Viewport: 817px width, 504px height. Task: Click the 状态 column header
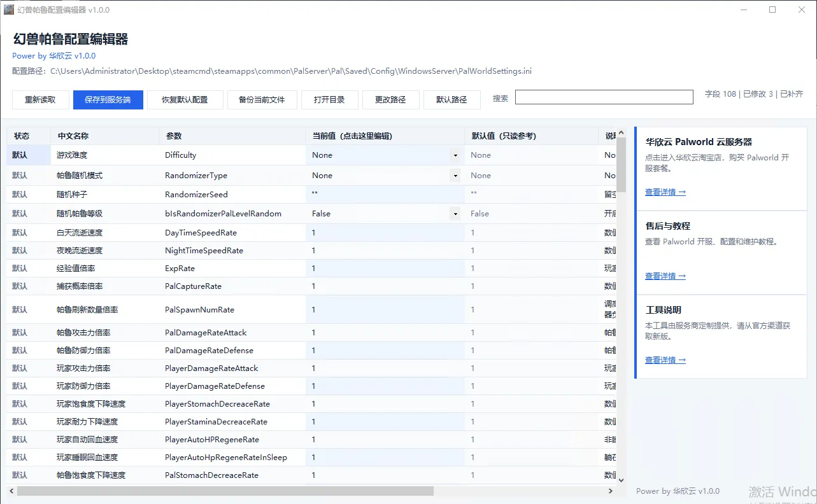(29, 136)
